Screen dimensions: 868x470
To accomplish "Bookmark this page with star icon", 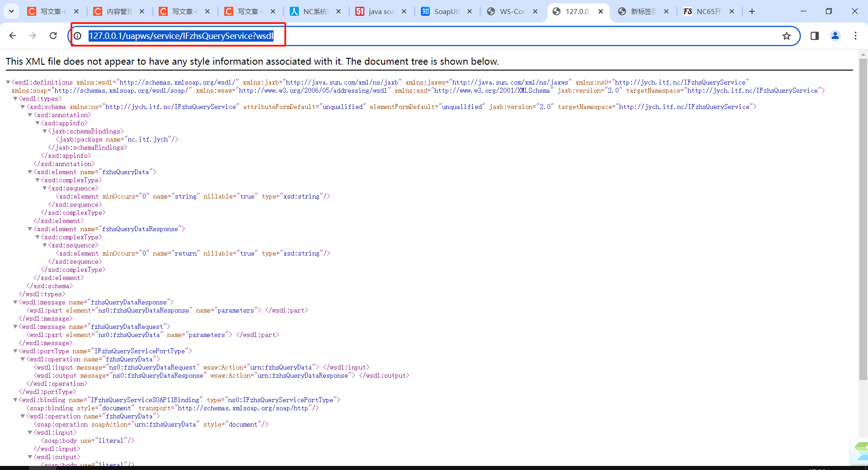I will pyautogui.click(x=787, y=36).
